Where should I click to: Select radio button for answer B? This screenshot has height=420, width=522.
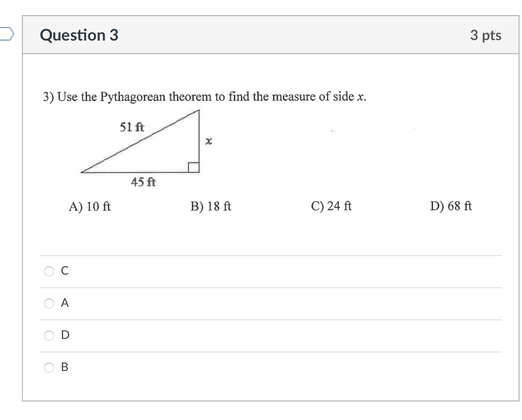coord(49,367)
